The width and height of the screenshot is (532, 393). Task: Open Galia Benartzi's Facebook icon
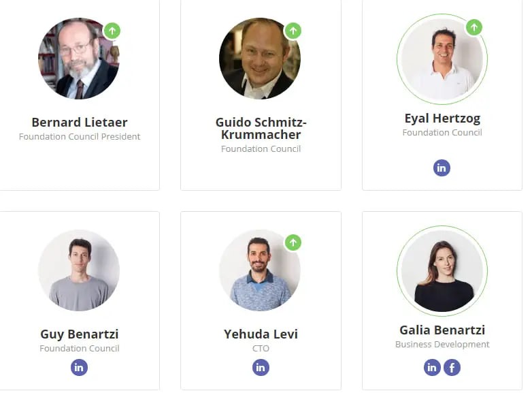pos(452,368)
